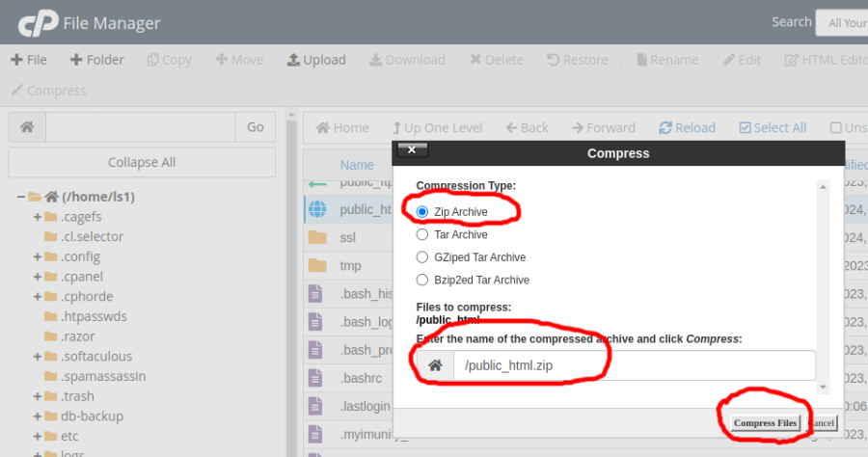Click the Collapse All button
This screenshot has width=868, height=457.
tap(142, 162)
